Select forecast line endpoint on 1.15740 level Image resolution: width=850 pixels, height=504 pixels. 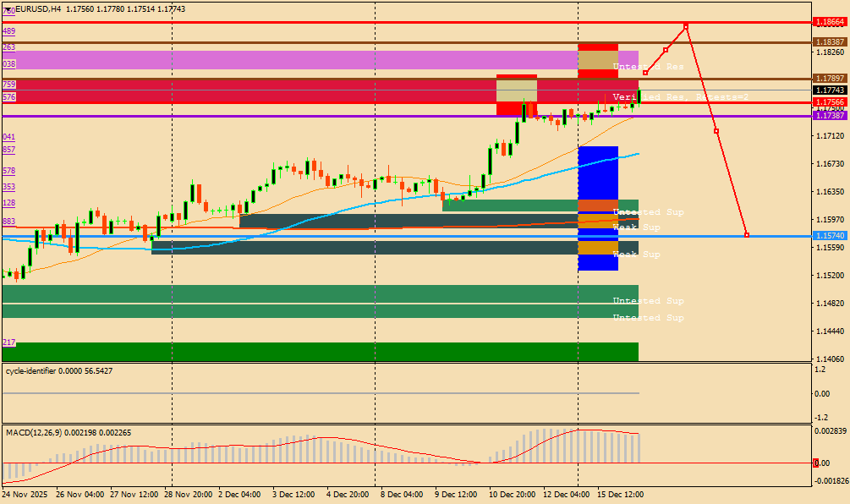747,234
